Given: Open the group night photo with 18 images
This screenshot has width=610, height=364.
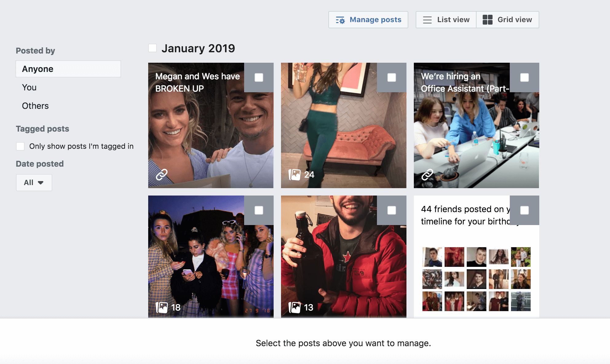Looking at the screenshot, I should (x=211, y=257).
